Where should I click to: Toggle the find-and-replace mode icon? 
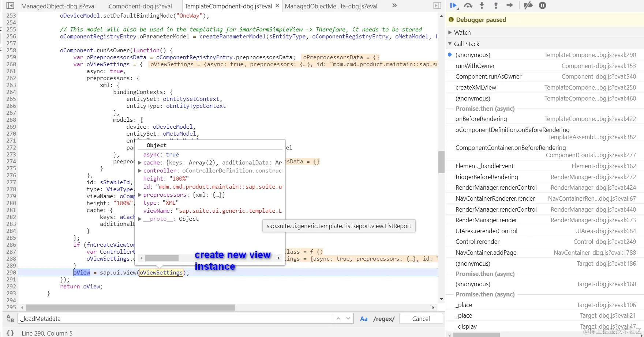pos(10,319)
